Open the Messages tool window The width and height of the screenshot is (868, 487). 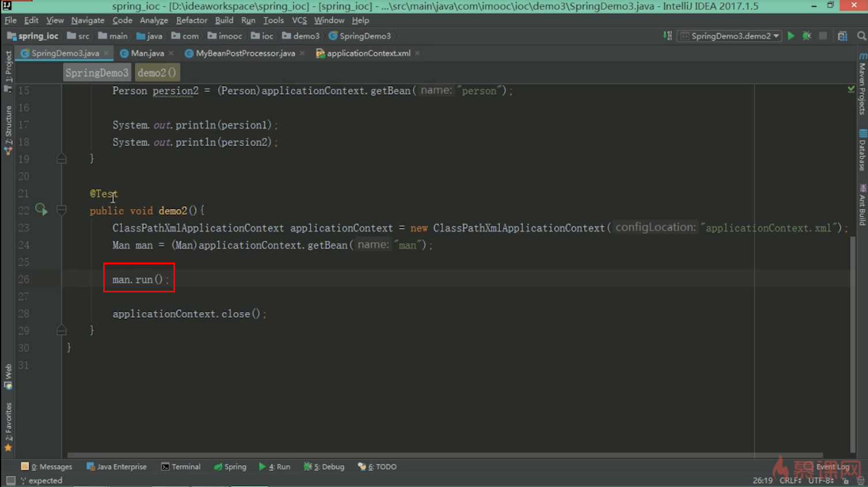pos(46,467)
